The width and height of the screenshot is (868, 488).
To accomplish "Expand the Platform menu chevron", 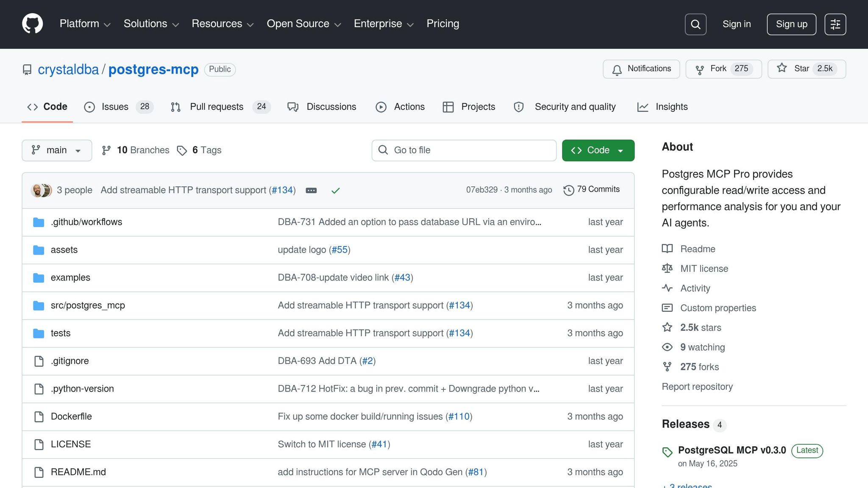I will coord(107,25).
